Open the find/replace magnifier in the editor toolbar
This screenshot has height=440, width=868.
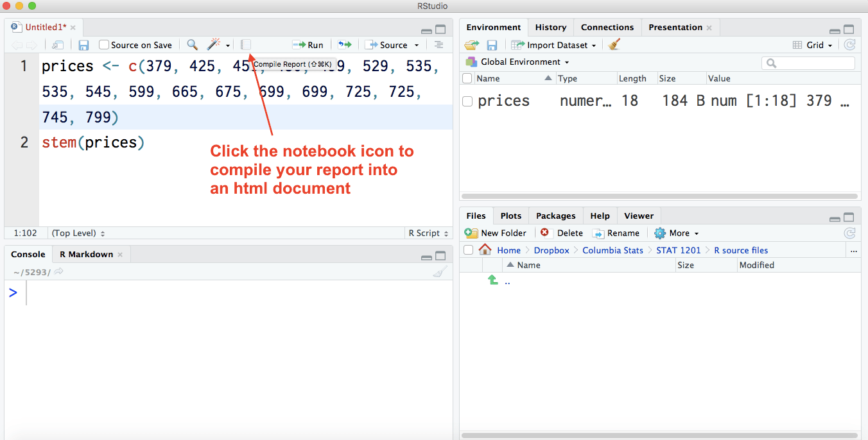tap(192, 45)
